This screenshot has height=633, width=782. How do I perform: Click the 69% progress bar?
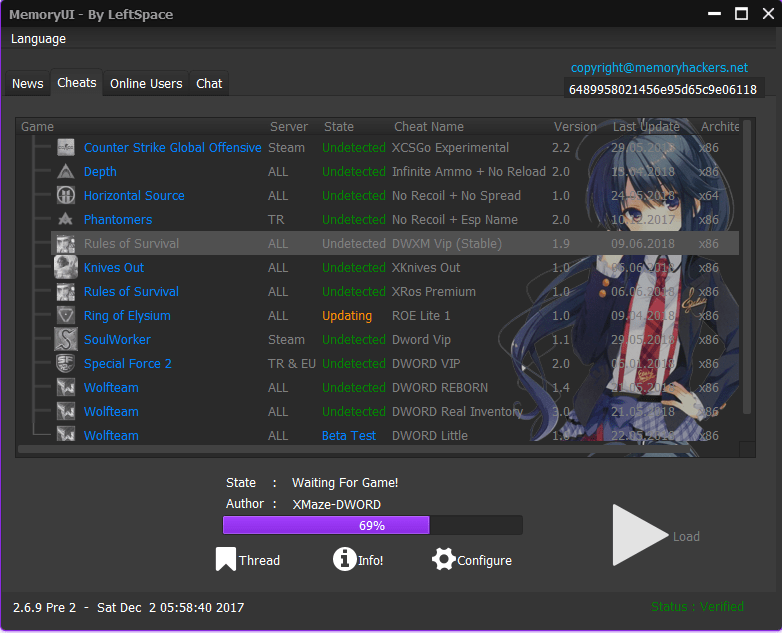click(x=373, y=525)
